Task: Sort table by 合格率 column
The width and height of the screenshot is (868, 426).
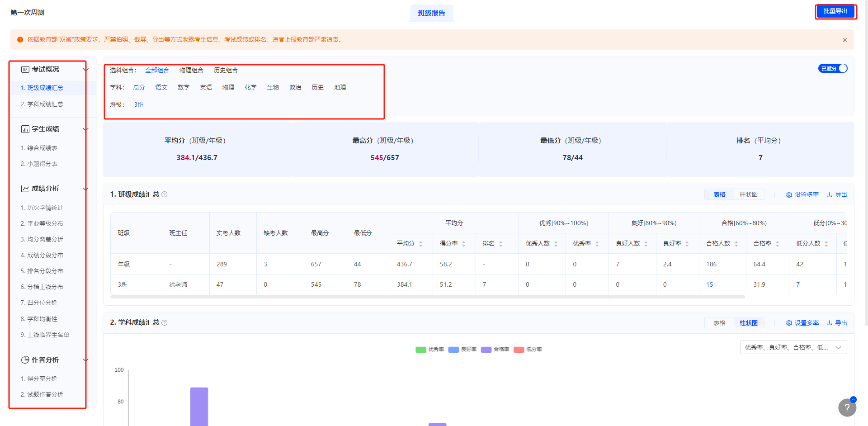Action: [777, 244]
